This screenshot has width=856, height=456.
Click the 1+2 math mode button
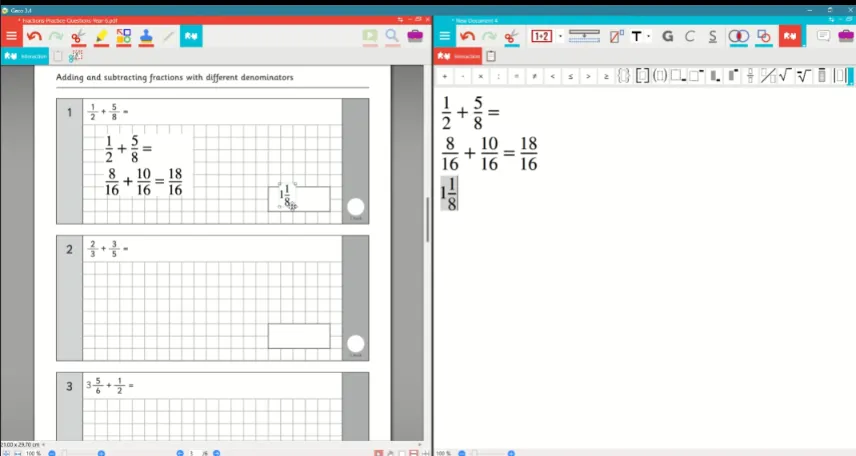[x=542, y=37]
